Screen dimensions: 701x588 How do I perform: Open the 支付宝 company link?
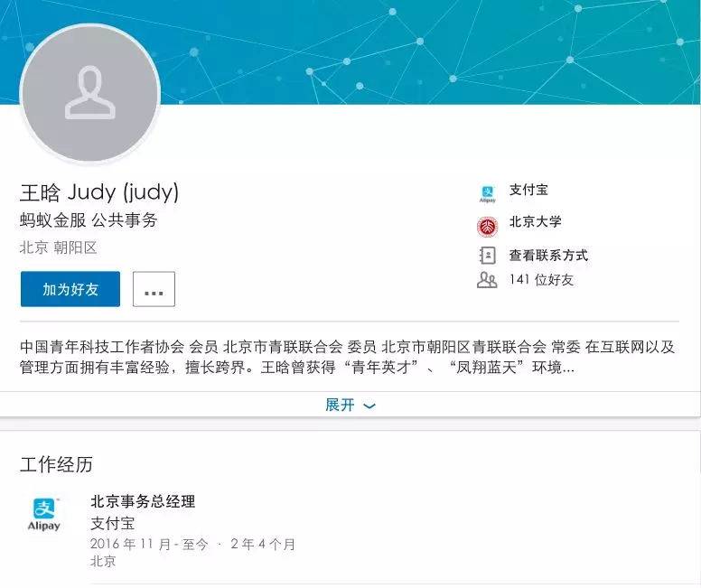pyautogui.click(x=528, y=190)
